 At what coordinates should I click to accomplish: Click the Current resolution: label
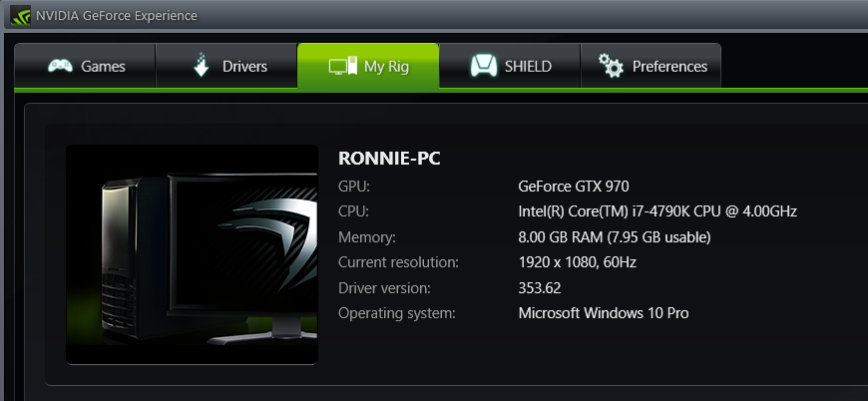point(398,262)
